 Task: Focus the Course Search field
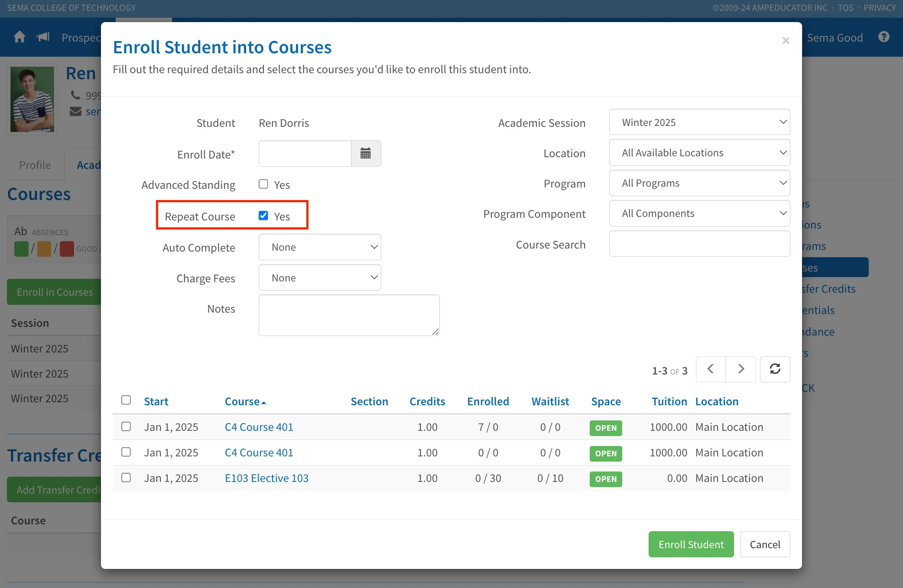[x=699, y=244]
